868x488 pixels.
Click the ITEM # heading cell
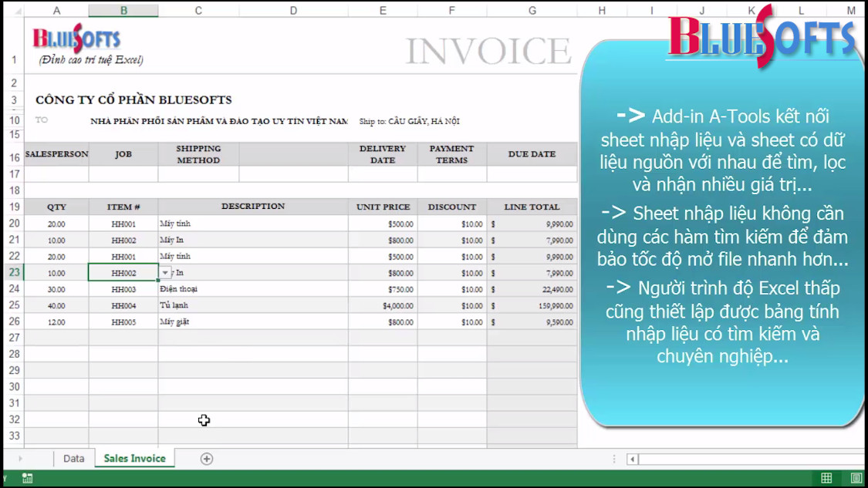coord(123,207)
